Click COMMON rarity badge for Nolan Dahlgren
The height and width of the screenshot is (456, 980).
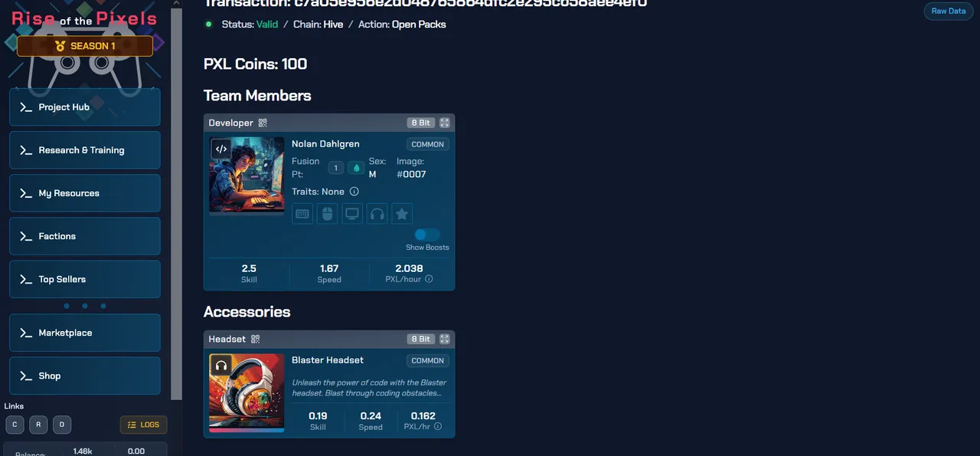pos(427,144)
